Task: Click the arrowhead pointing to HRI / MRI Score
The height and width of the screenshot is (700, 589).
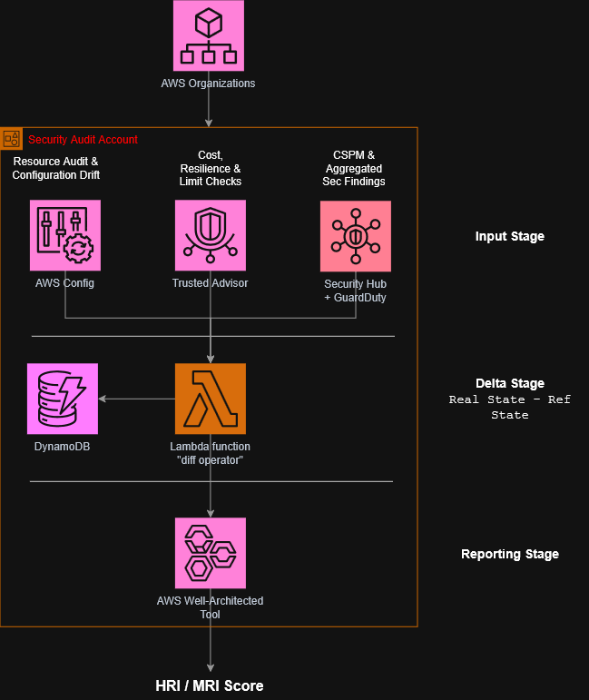Action: 211,668
